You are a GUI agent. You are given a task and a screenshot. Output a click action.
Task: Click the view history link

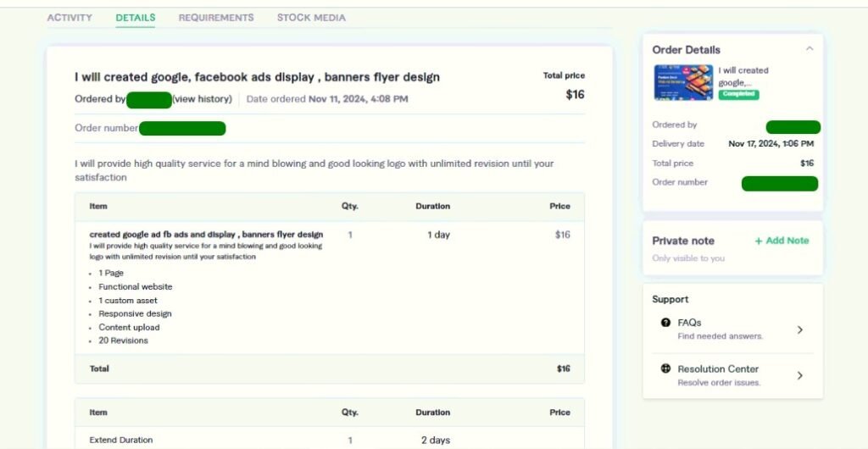tap(202, 99)
